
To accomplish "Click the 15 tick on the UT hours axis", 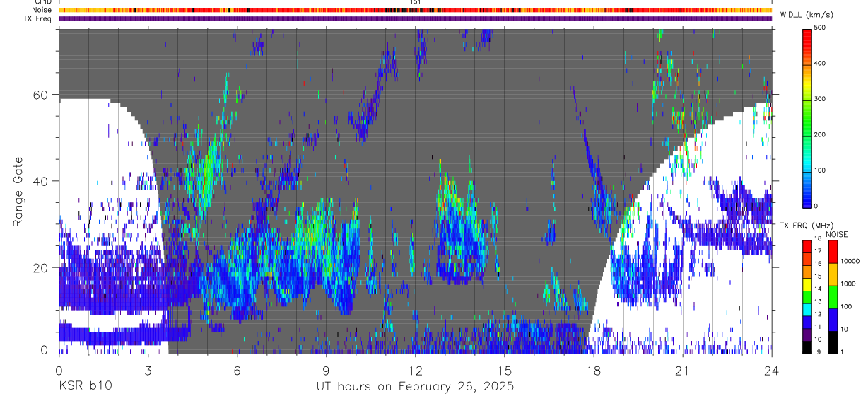I will coord(505,370).
